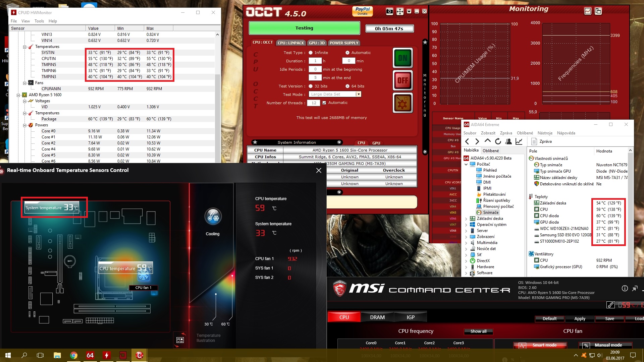Enable Manual mode for CPU fan
This screenshot has height=362, width=644.
click(605, 345)
